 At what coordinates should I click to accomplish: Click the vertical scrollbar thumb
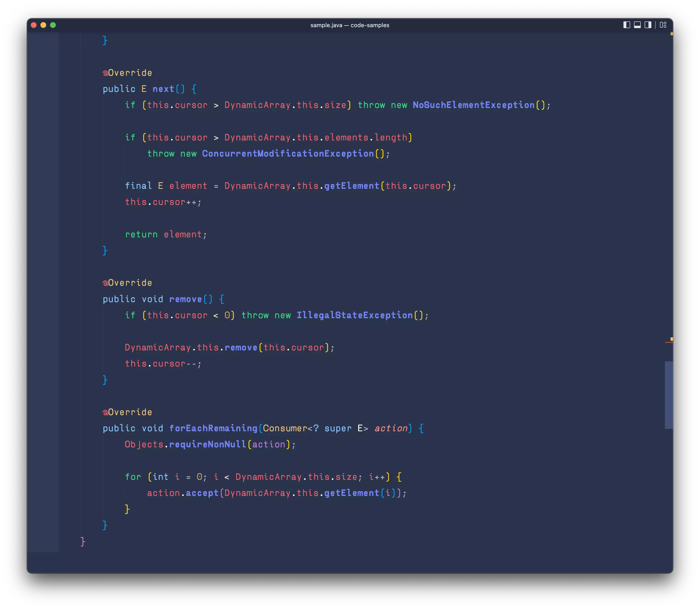pyautogui.click(x=668, y=394)
